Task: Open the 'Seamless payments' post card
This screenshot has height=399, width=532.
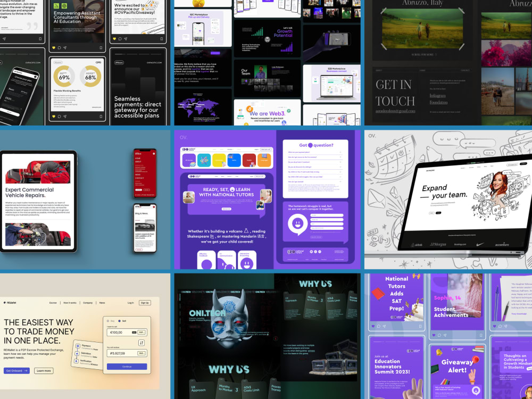Action: click(x=138, y=87)
